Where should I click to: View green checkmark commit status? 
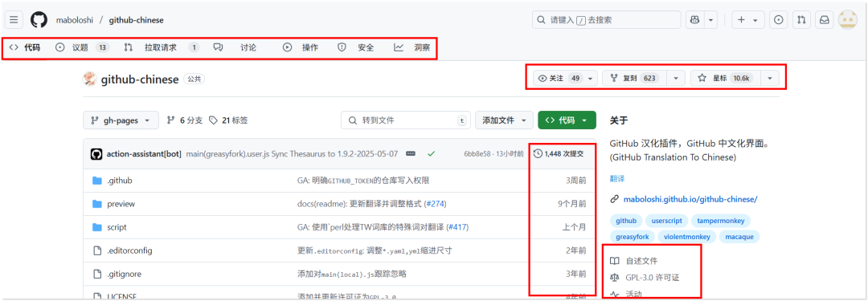(431, 153)
